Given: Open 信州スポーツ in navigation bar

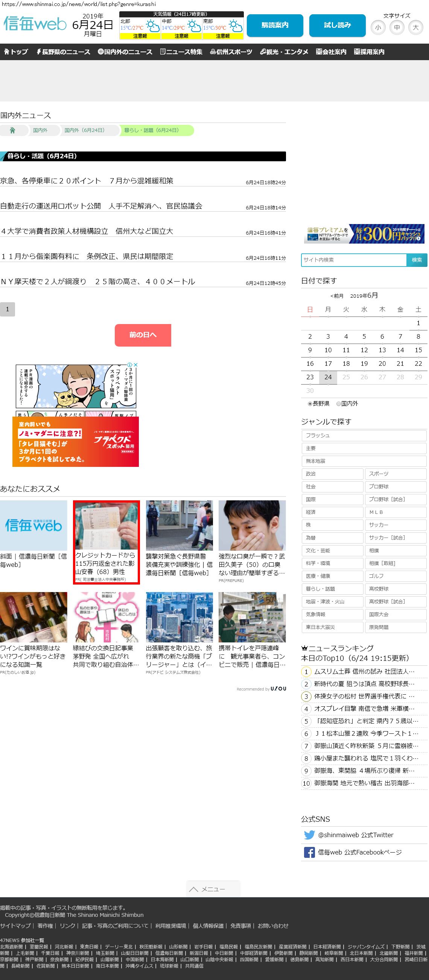Looking at the screenshot, I should tap(231, 52).
